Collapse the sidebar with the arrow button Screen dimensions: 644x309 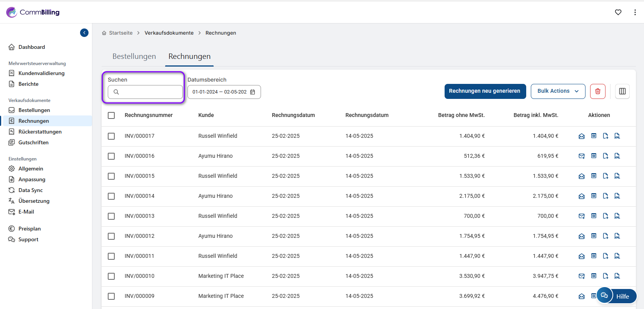click(x=84, y=33)
